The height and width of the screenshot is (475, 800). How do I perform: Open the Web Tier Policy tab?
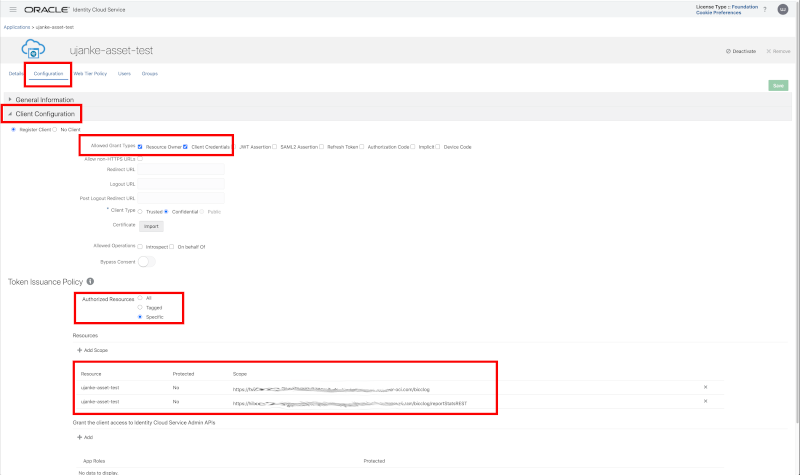pyautogui.click(x=90, y=73)
